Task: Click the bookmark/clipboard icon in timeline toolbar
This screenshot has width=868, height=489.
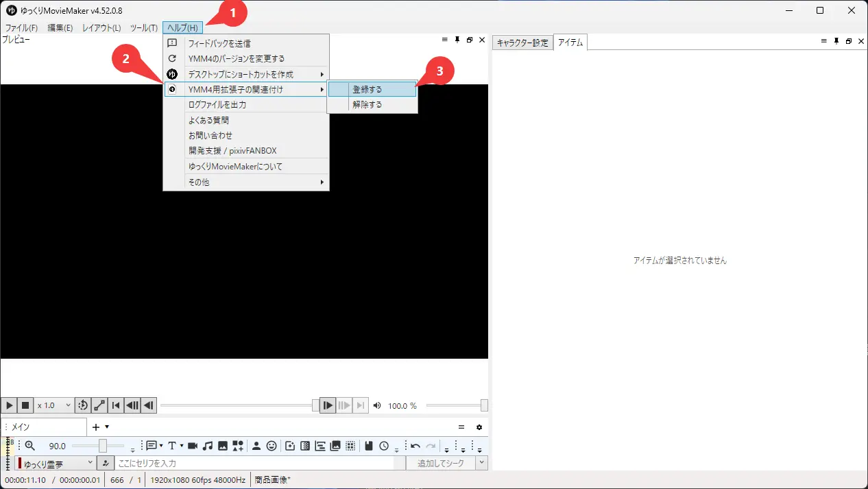Action: (369, 446)
